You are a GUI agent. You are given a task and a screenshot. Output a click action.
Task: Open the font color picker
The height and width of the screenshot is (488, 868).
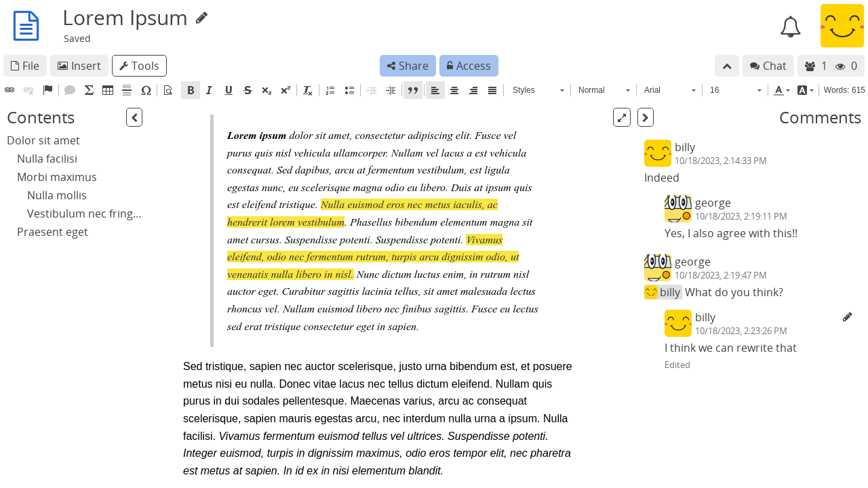click(780, 89)
